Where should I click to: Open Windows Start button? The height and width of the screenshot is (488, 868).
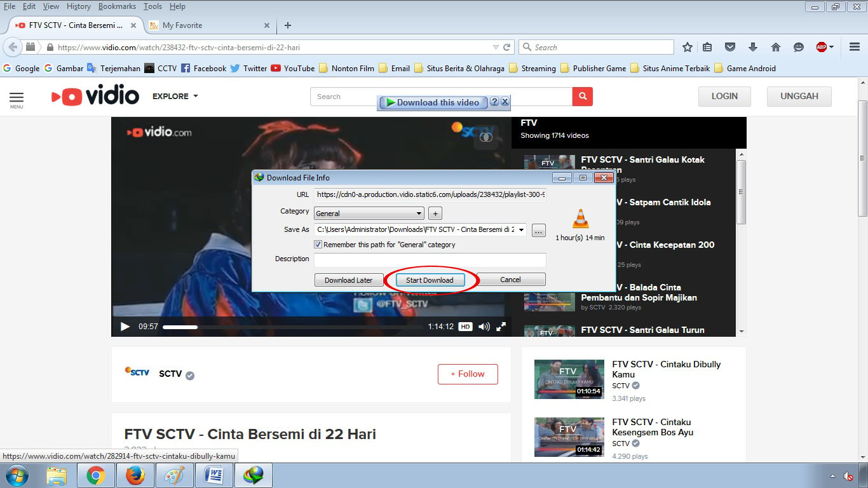pos(17,475)
